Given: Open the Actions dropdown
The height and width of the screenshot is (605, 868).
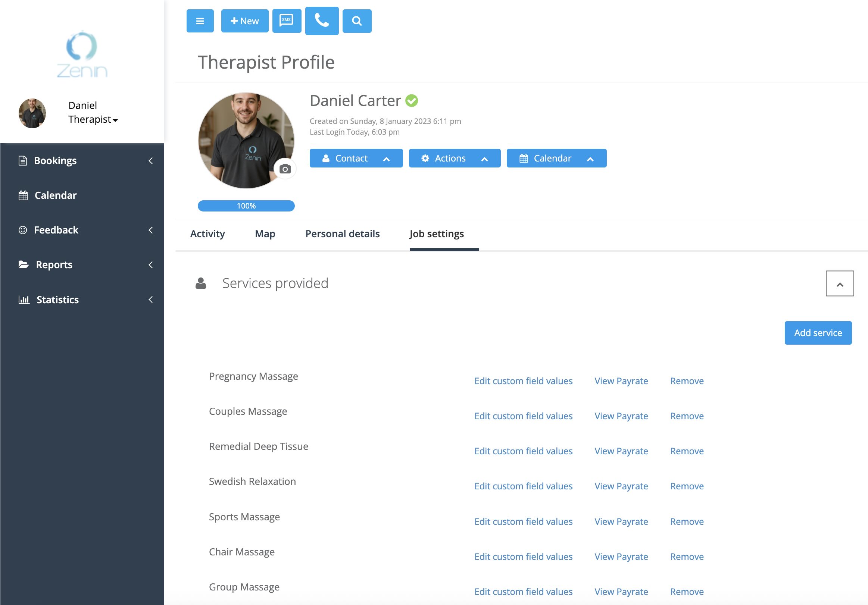Looking at the screenshot, I should (x=454, y=158).
